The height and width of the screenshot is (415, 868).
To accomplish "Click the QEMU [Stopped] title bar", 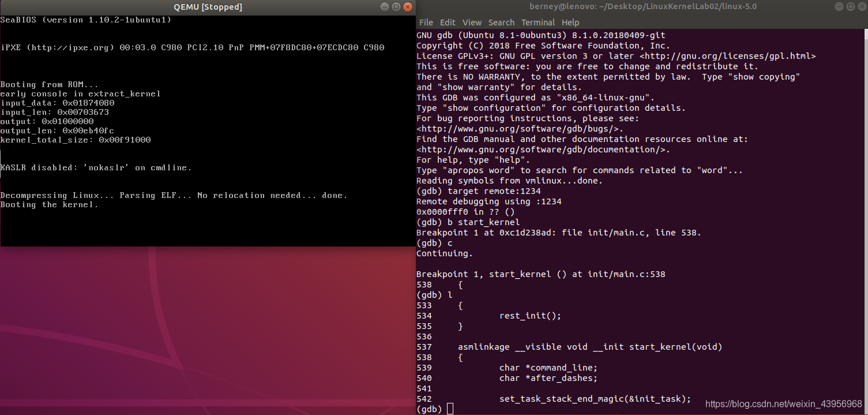I will [208, 7].
